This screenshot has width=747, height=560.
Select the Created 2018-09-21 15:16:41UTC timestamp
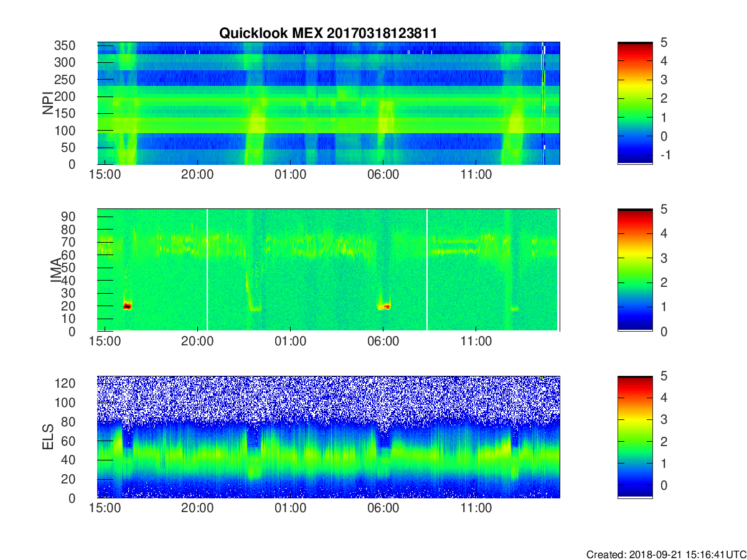pyautogui.click(x=666, y=554)
